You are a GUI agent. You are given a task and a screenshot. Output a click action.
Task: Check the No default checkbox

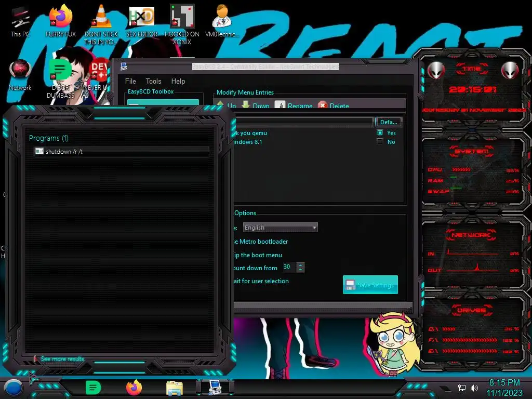[x=380, y=141]
